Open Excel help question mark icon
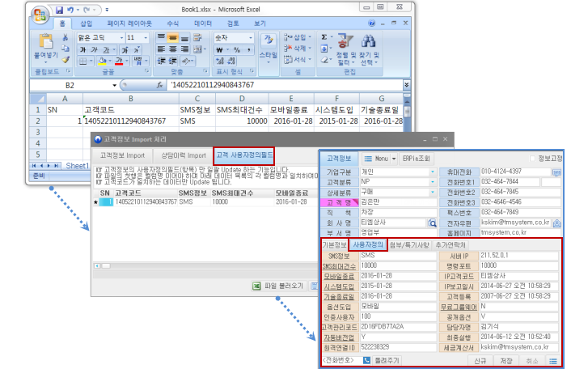Viewport: 588px width, 369px height. pyautogui.click(x=371, y=23)
